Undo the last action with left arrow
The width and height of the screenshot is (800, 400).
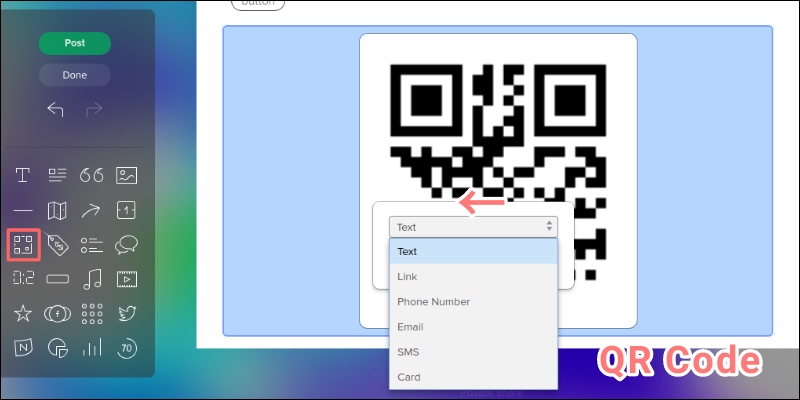tap(55, 109)
